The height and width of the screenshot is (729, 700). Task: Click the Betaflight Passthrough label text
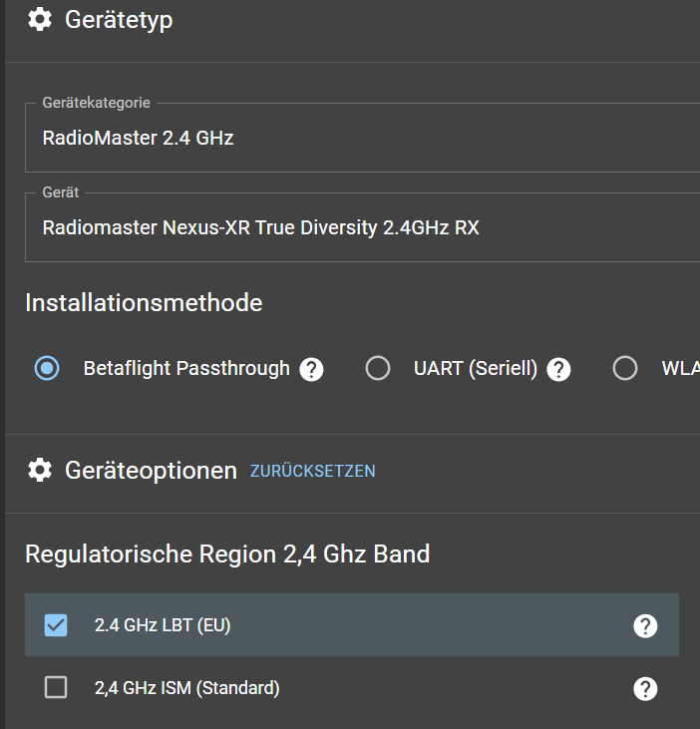(186, 369)
